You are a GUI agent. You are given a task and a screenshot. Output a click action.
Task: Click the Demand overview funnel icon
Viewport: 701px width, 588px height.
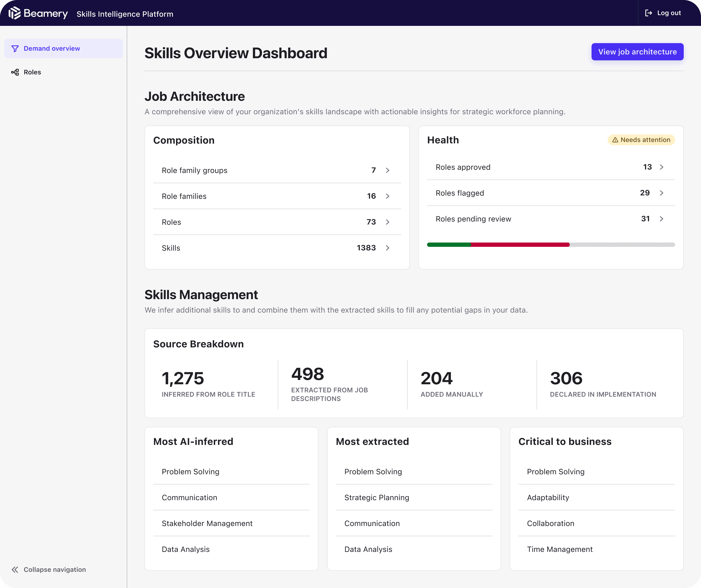tap(15, 49)
